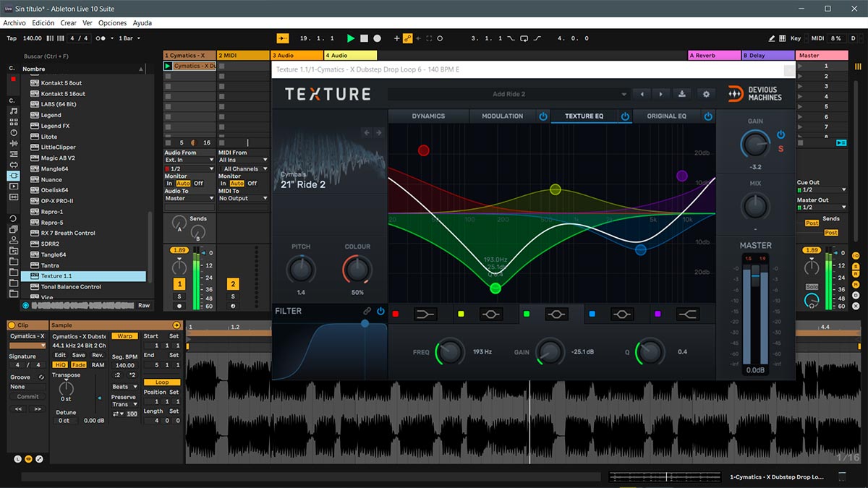Click next texture source arrow
Screen dimensions: 868x488
point(378,132)
